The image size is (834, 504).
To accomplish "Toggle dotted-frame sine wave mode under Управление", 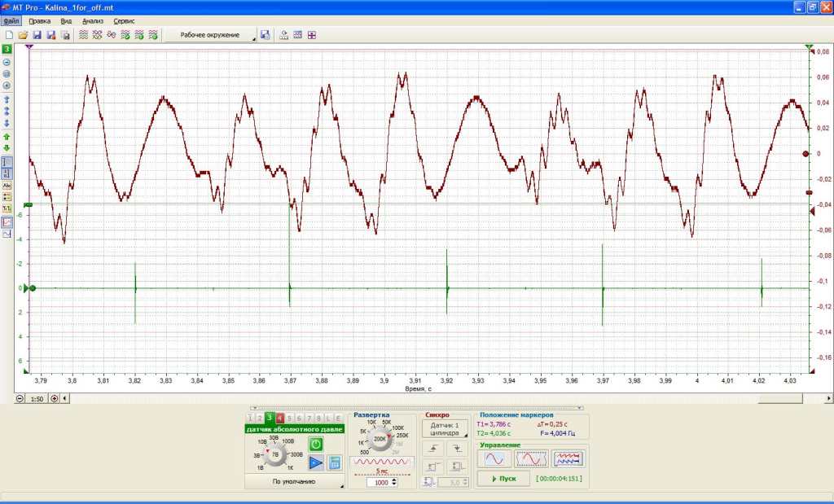I will tap(531, 458).
